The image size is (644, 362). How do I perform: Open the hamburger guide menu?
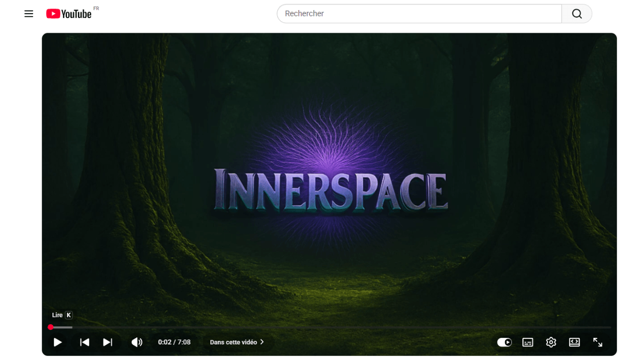pos(29,14)
